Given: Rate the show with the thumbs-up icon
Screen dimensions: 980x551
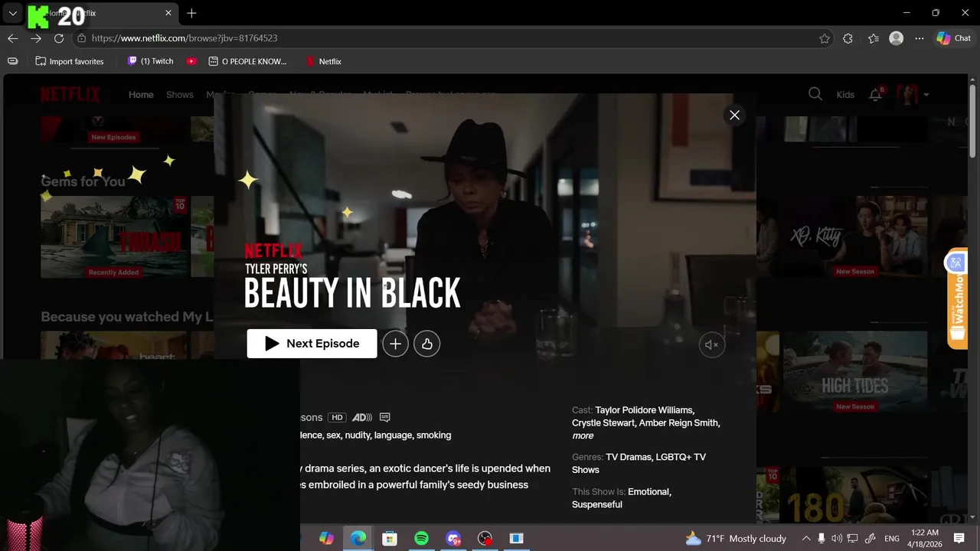Looking at the screenshot, I should tap(427, 344).
